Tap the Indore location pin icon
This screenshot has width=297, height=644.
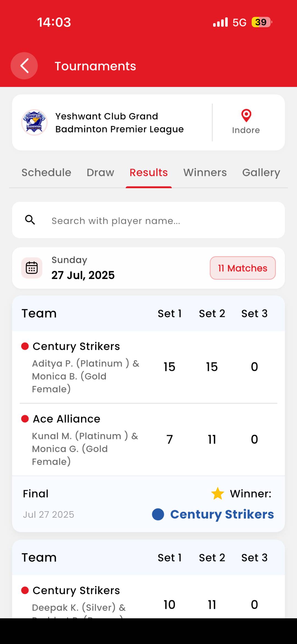246,116
